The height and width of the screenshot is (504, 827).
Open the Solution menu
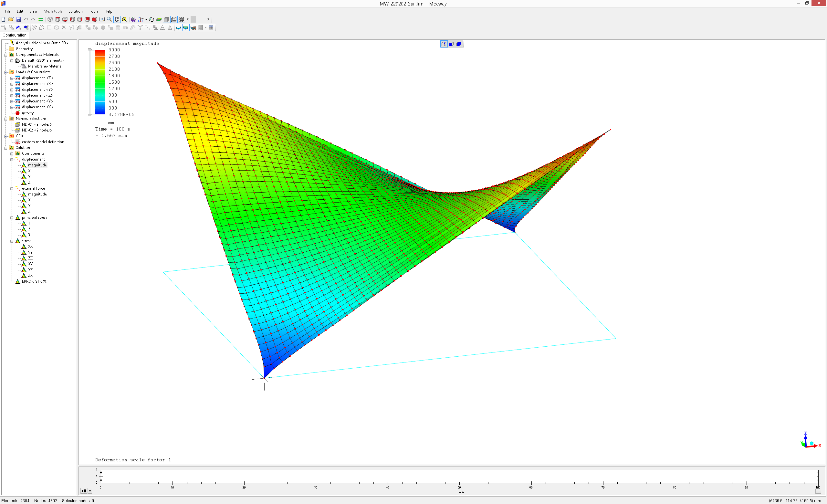[x=76, y=11]
